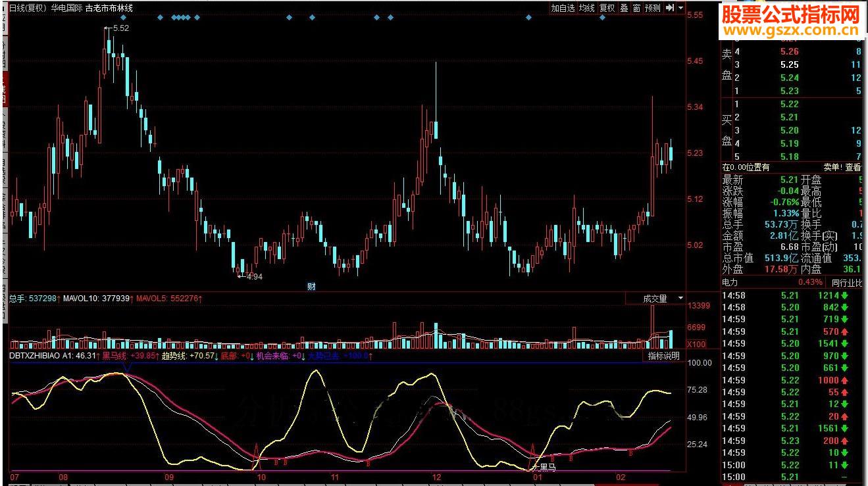868x486 pixels.
Task: Open the 电力 sector link
Action: tap(730, 282)
